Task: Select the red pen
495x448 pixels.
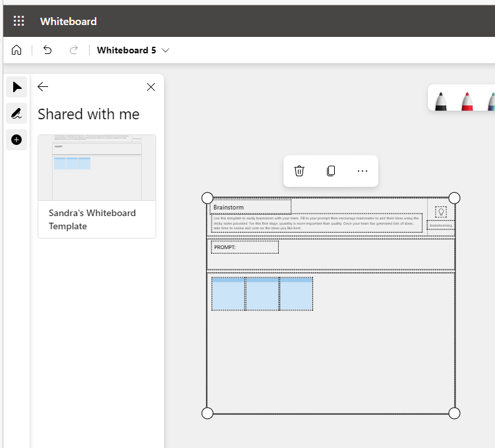Action: (467, 101)
